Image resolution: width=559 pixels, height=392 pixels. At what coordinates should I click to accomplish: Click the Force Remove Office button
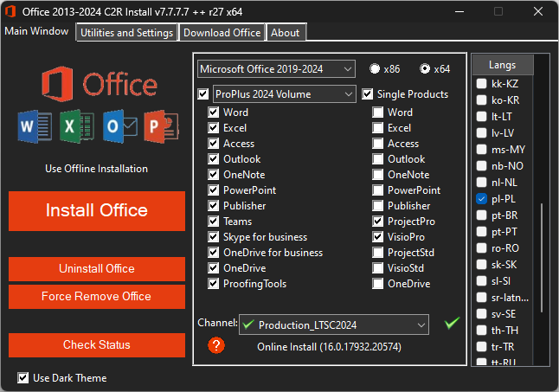click(x=97, y=297)
